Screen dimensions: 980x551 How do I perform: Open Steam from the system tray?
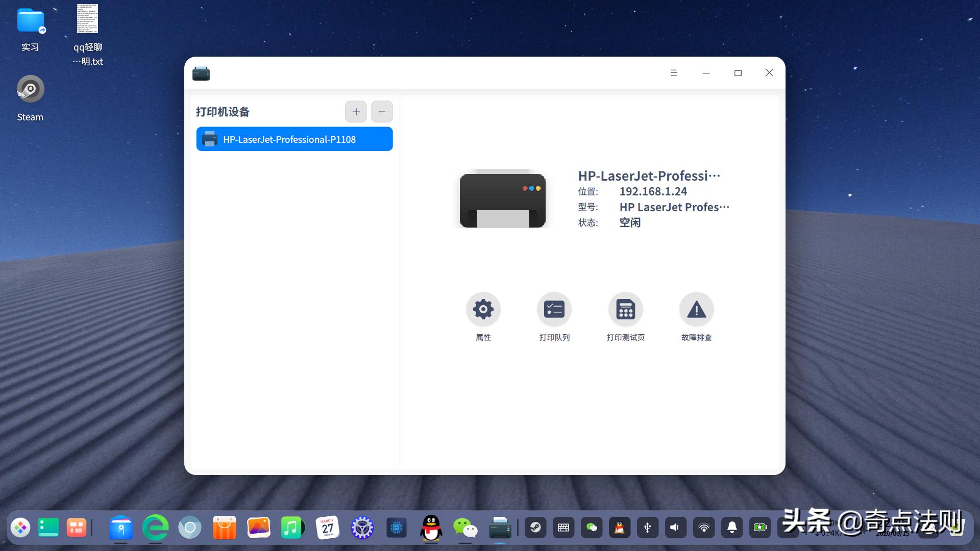tap(535, 528)
